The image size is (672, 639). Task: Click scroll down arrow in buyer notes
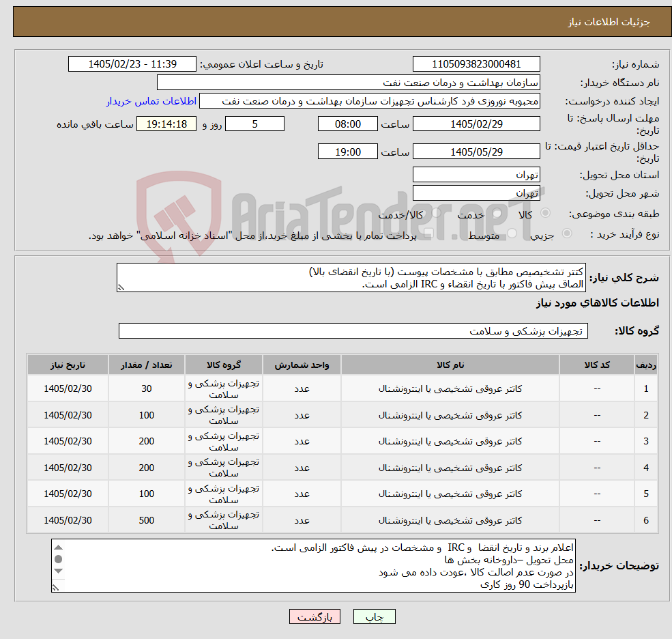pos(59,571)
